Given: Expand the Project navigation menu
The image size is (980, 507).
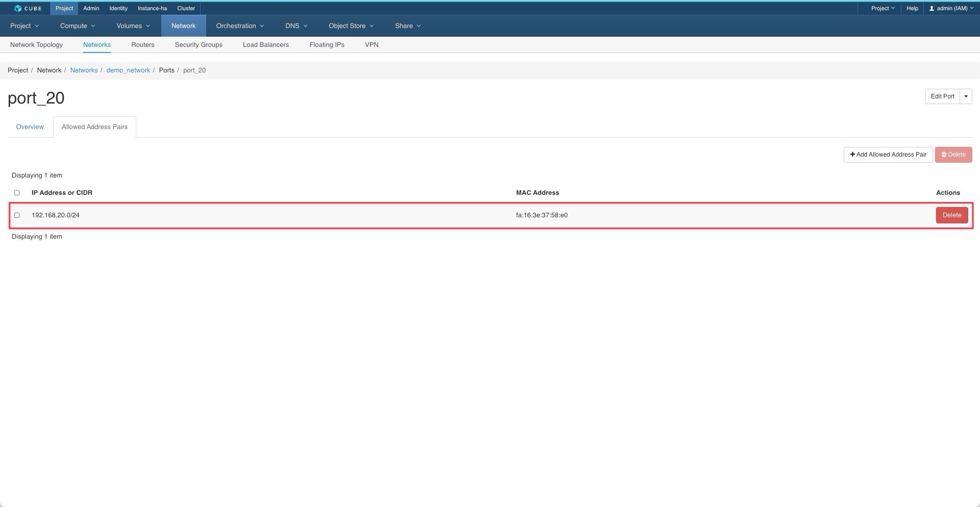Looking at the screenshot, I should pyautogui.click(x=24, y=26).
